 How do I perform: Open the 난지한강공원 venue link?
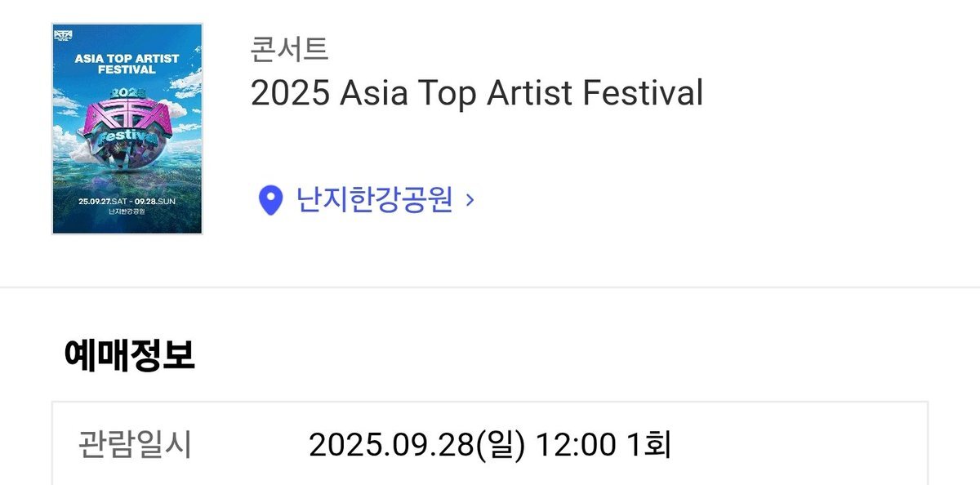(375, 199)
